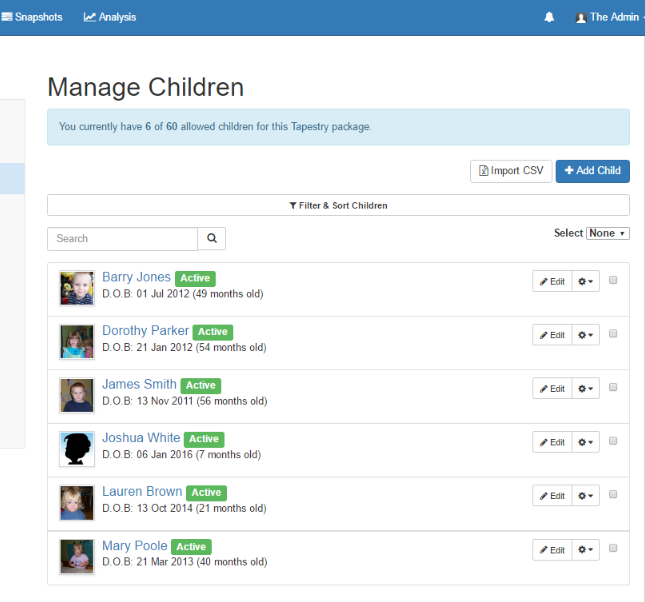Click 'D.O.B: 06 Jan 2016 (7 months old)'
Viewport: 645px width, 602px height.
pyautogui.click(x=181, y=455)
